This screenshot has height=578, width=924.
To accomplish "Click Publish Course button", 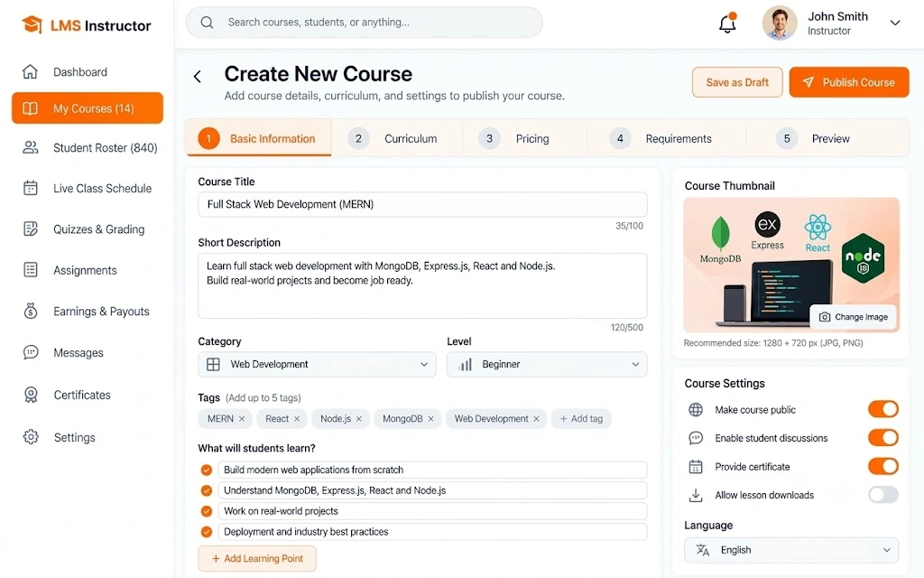I will coord(849,82).
